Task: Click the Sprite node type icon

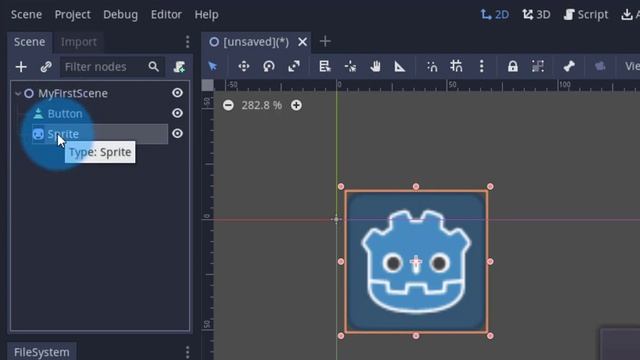Action: click(x=38, y=134)
